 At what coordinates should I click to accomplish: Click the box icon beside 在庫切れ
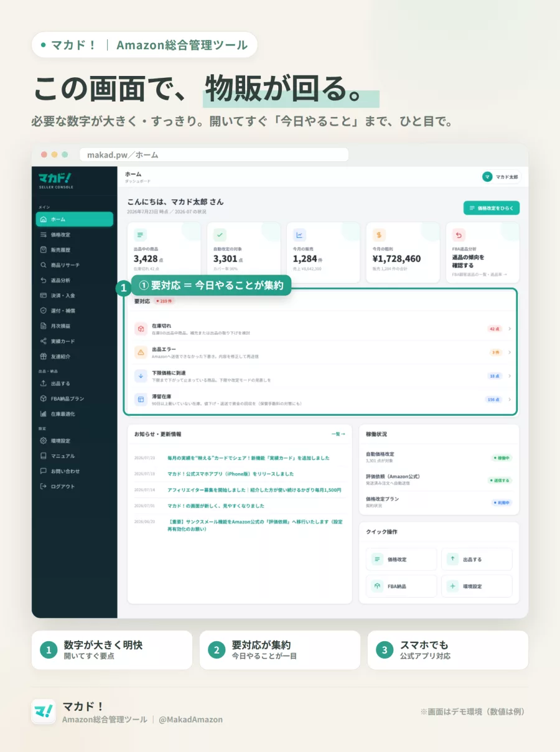(x=141, y=328)
